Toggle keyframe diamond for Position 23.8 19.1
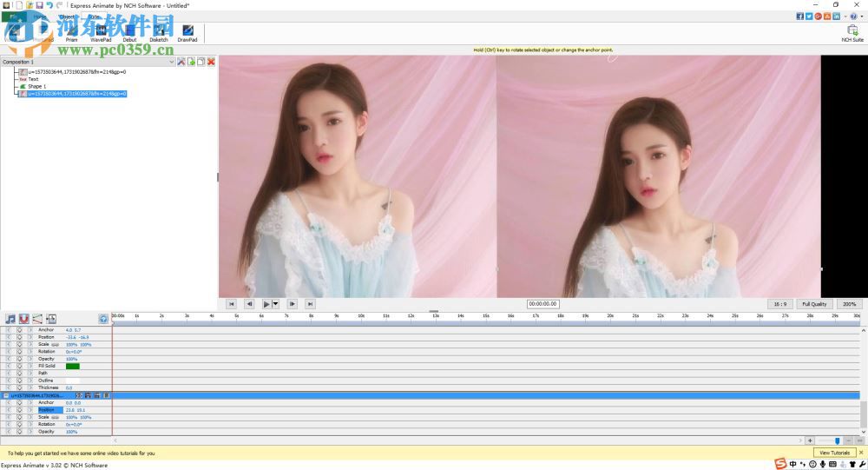Screen dimensions: 868x470 pos(19,409)
